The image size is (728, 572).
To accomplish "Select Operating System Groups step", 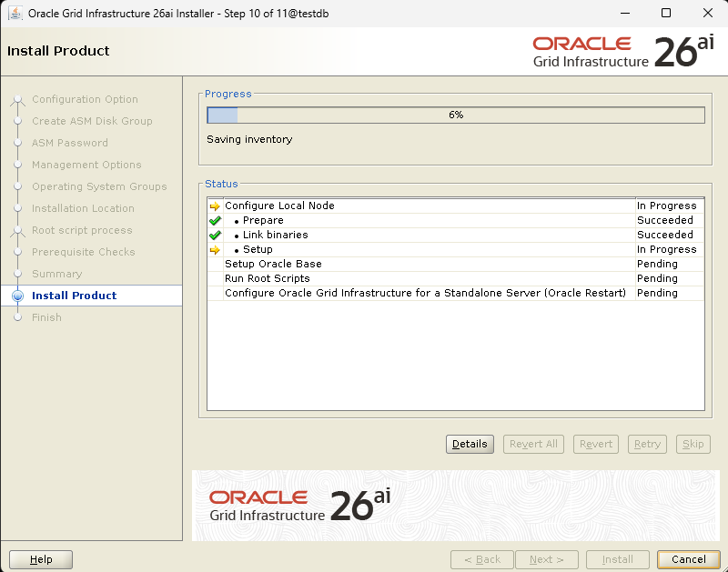I will [x=99, y=186].
